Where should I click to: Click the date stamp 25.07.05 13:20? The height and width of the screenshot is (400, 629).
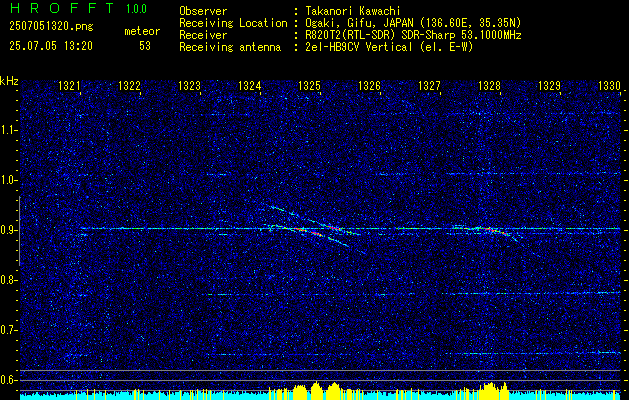[51, 46]
